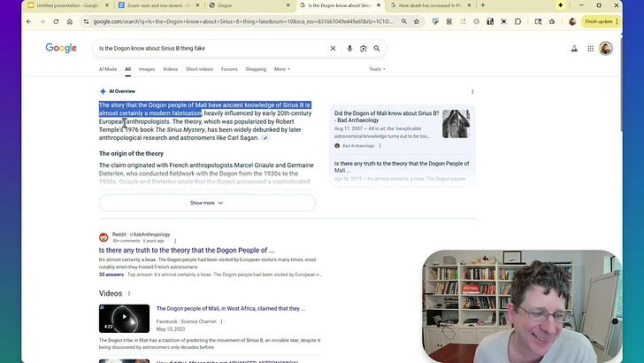
Task: Open options for Facebook Science Channel video
Action: (x=221, y=322)
